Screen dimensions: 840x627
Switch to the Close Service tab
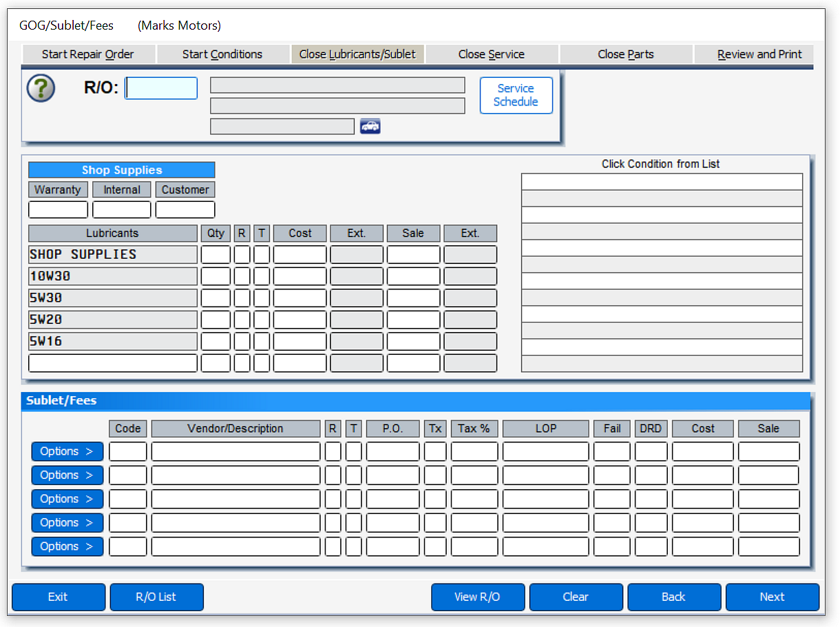(492, 54)
